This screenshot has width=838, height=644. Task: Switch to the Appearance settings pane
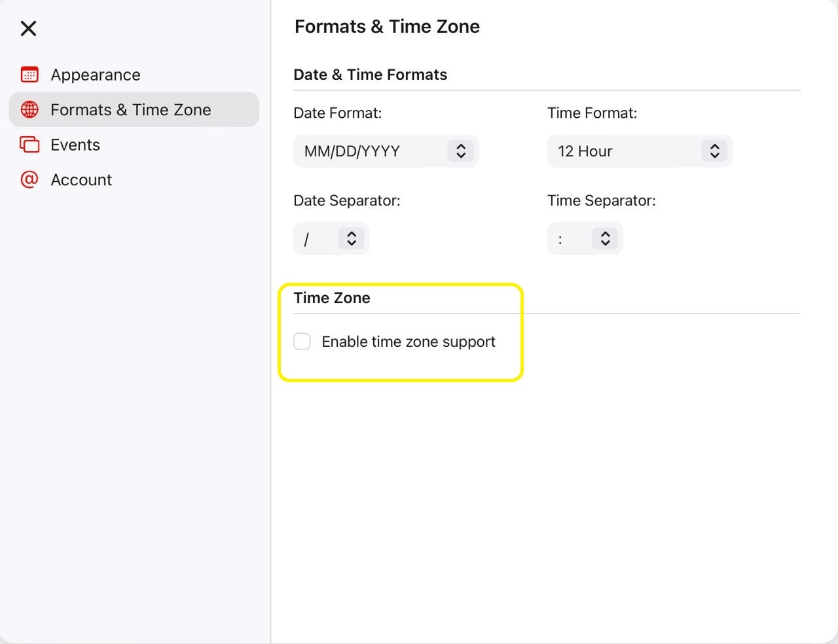tap(96, 75)
